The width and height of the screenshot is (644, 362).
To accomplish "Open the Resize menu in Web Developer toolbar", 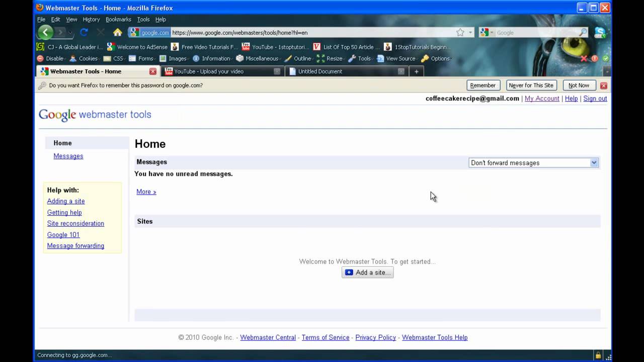I will 331,58.
